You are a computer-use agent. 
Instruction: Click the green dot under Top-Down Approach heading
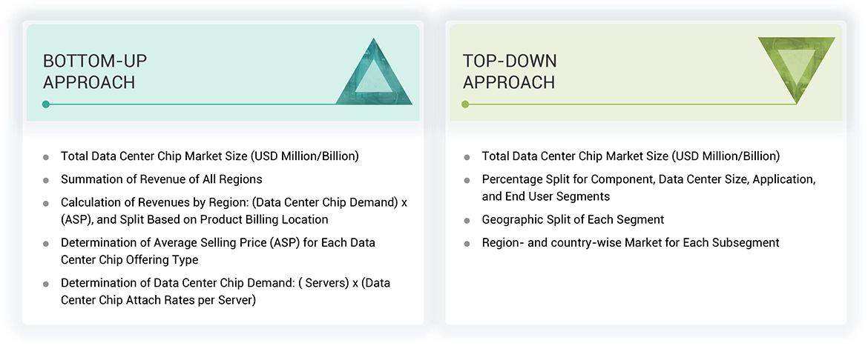pyautogui.click(x=465, y=104)
